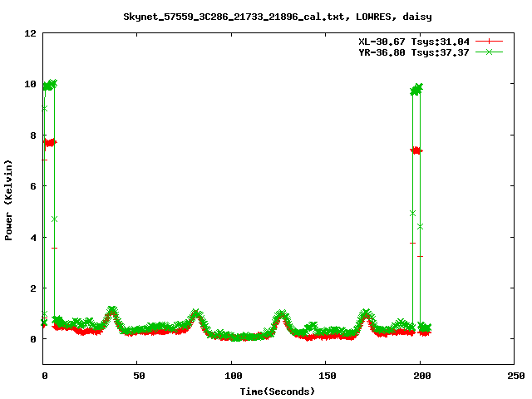The image size is (532, 399).
Task: Click the 12 tick label on y-axis
Action: pyautogui.click(x=30, y=33)
